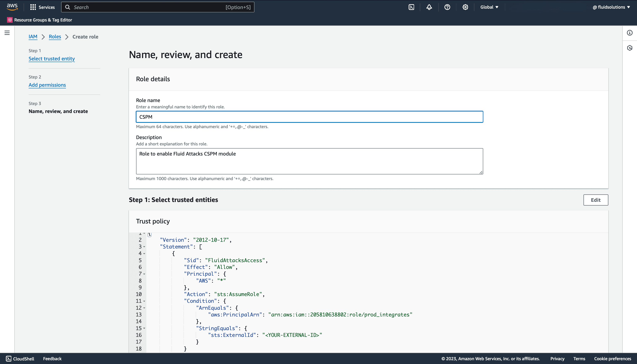Click the AWS logo home icon

click(x=12, y=7)
